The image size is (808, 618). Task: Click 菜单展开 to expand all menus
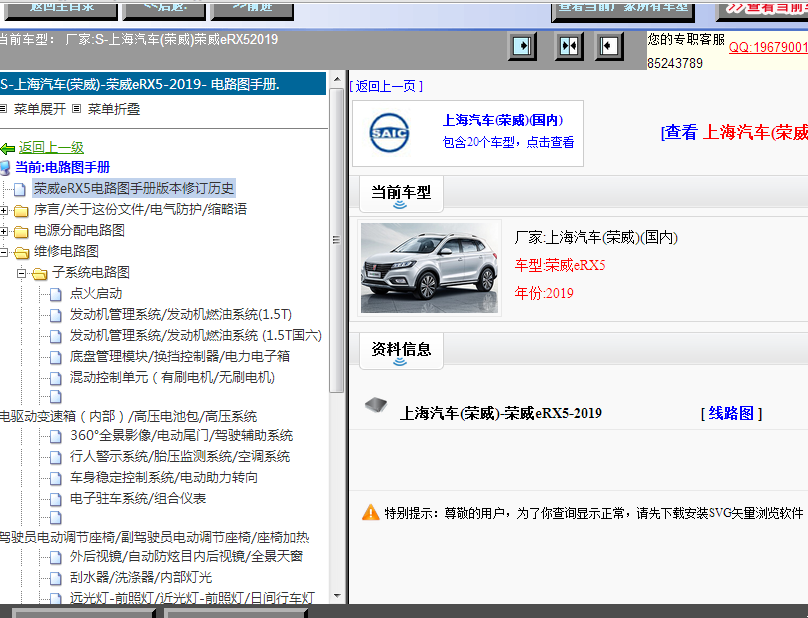coord(39,109)
